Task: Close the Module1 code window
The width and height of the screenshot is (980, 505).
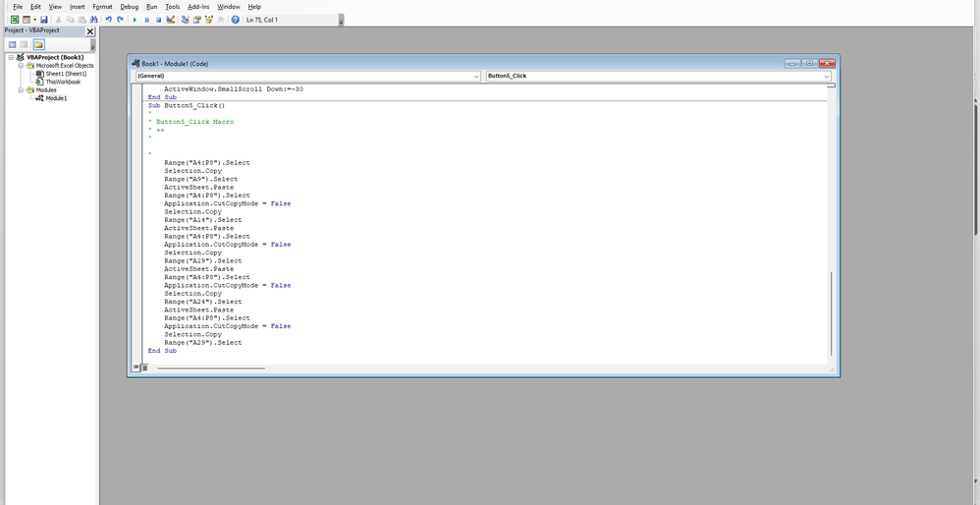Action: point(827,63)
